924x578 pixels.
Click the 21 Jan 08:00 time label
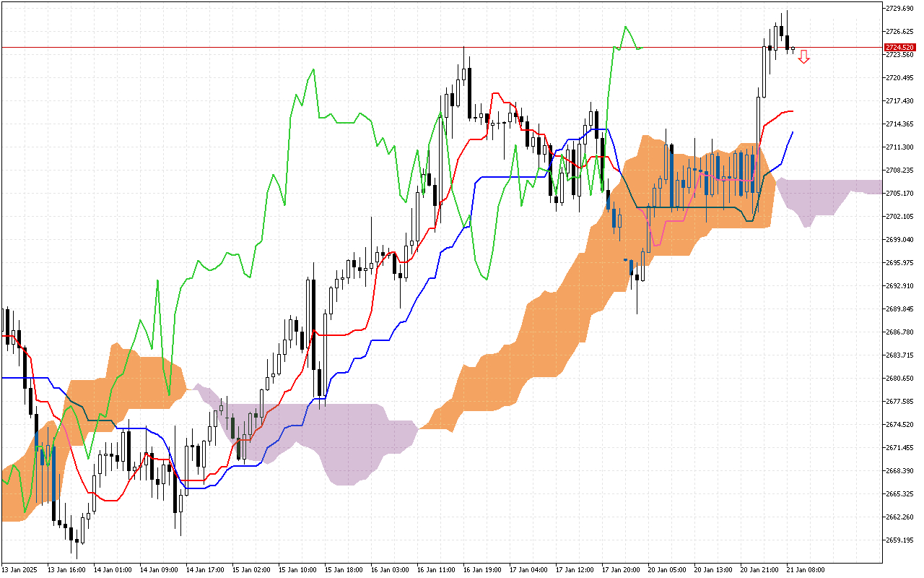[x=806, y=570]
